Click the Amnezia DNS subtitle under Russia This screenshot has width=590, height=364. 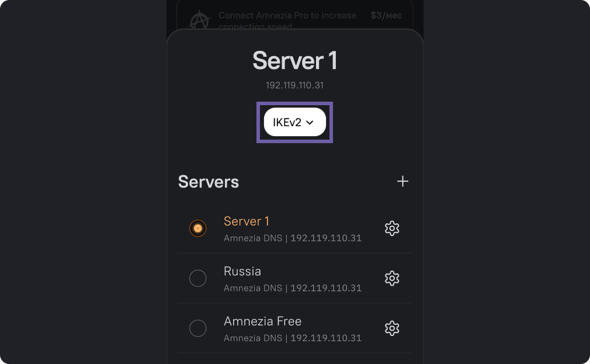click(293, 288)
